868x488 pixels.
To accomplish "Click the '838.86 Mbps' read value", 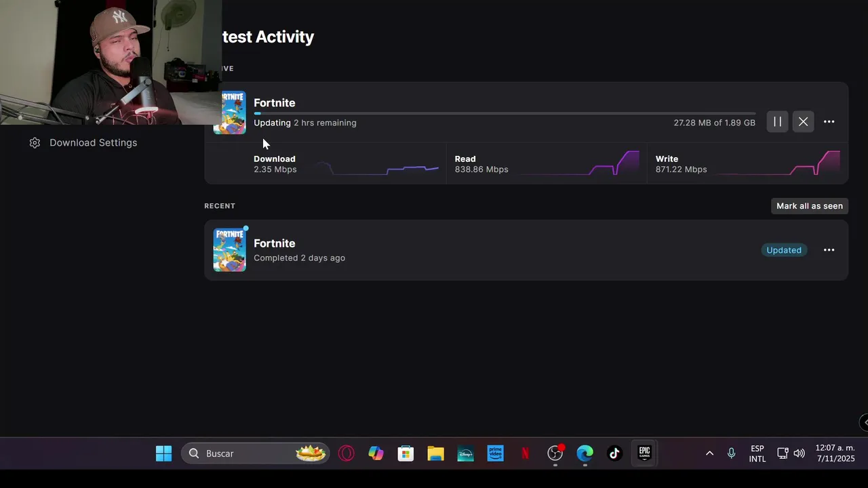I will 481,169.
